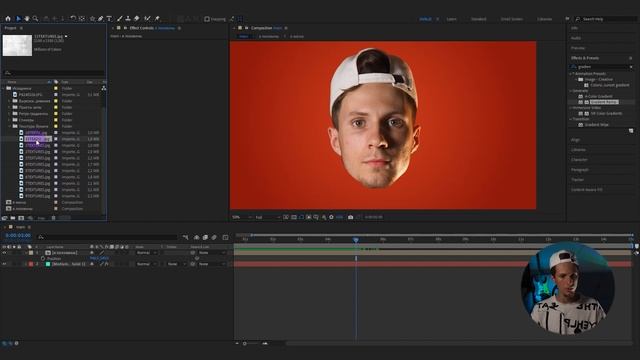Collapse the Generate effects category
The image size is (640, 360).
pyautogui.click(x=571, y=91)
